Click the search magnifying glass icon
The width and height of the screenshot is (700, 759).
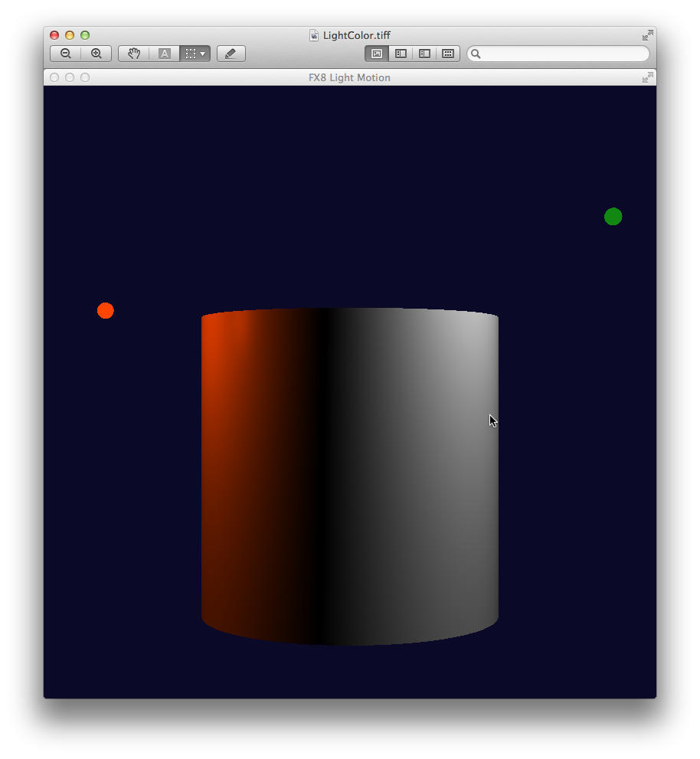(476, 54)
